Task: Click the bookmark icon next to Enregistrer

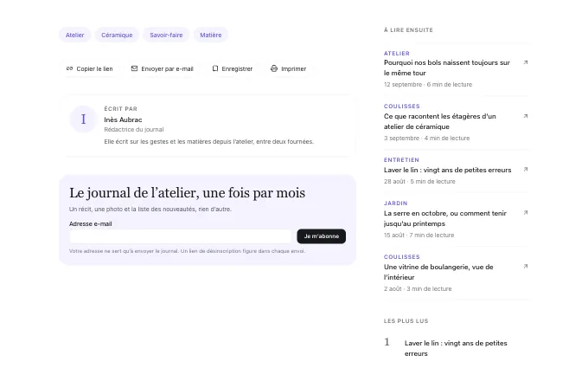Action: [x=214, y=68]
